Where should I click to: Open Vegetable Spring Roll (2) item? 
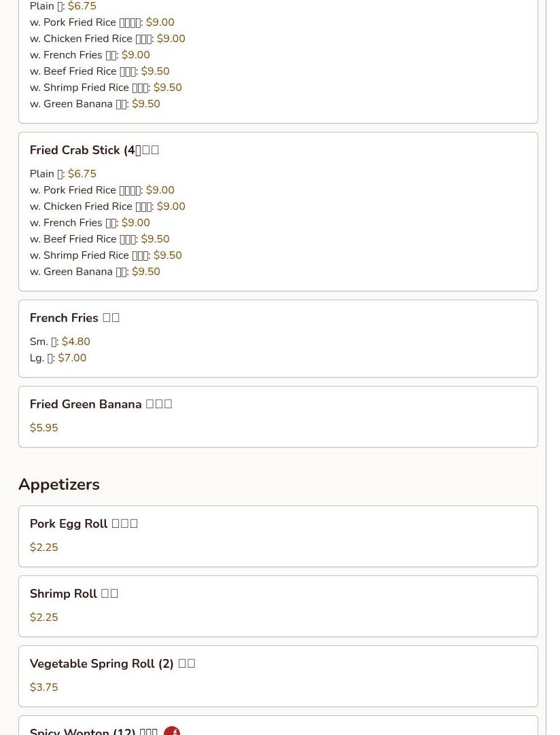point(112,664)
